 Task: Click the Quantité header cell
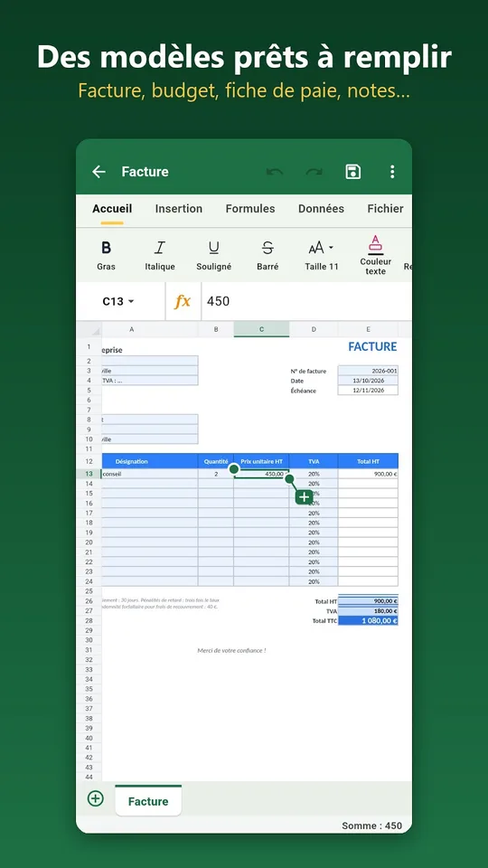[x=216, y=461]
